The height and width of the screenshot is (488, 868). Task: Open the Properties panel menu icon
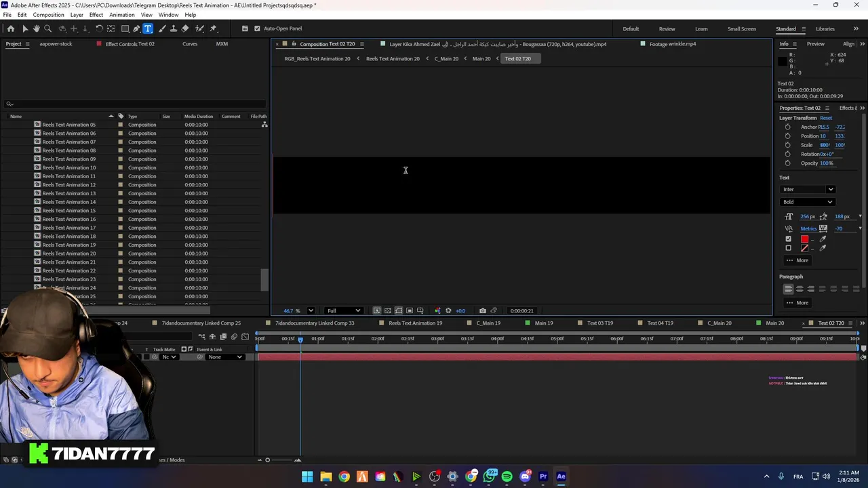point(827,108)
